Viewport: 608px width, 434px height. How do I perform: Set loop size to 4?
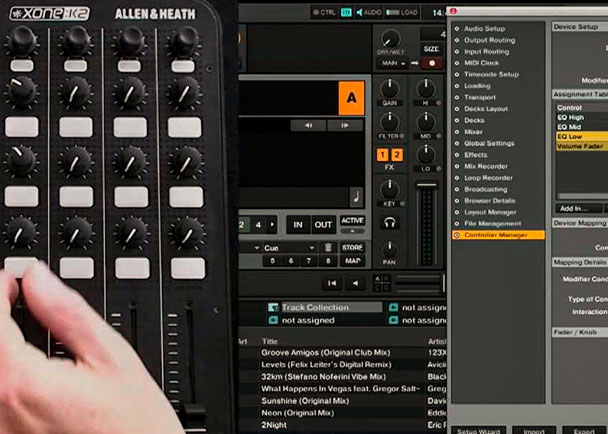(258, 225)
